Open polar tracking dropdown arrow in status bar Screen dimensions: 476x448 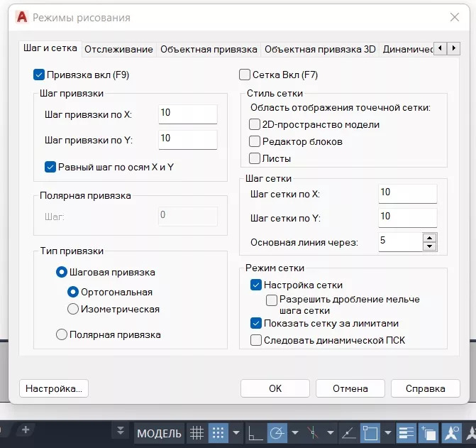tap(294, 432)
